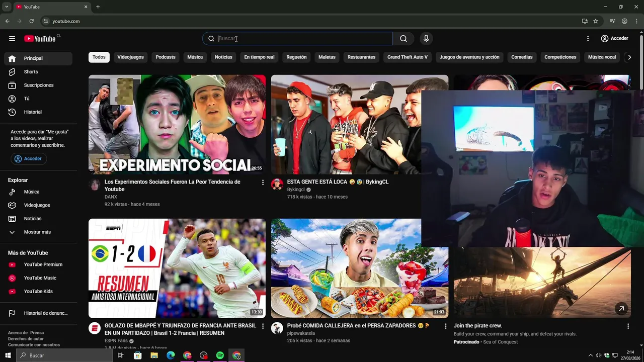
Task: Expand Mostrar más in Explorar
Action: point(38,232)
